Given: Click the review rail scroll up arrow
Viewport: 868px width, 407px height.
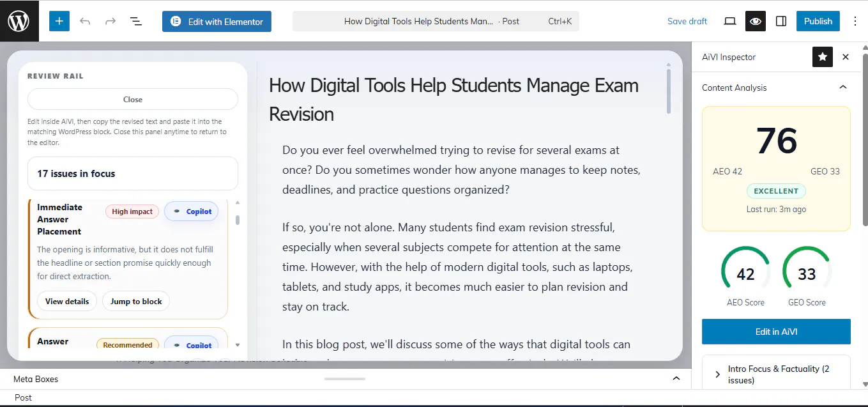Looking at the screenshot, I should click(x=238, y=203).
